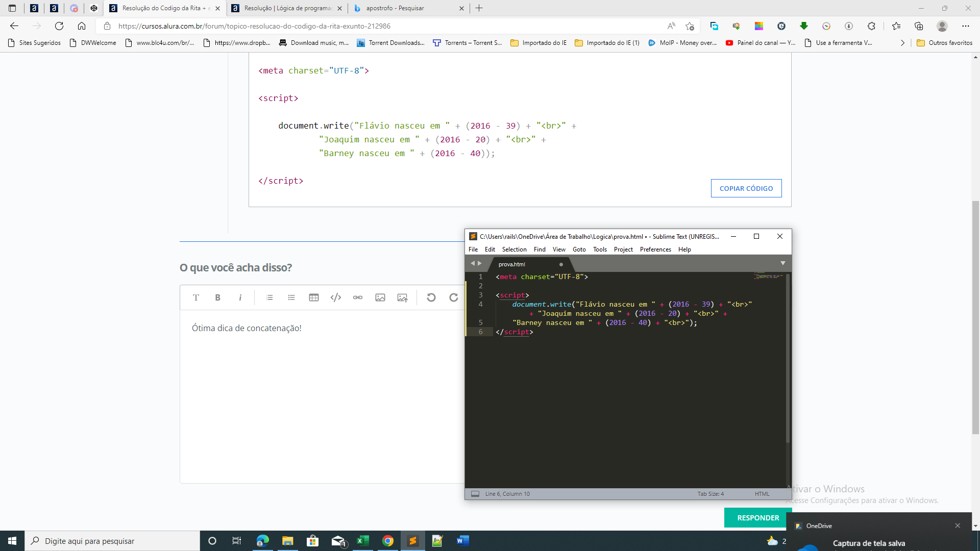
Task: Insert table in reply editor
Action: pos(314,297)
